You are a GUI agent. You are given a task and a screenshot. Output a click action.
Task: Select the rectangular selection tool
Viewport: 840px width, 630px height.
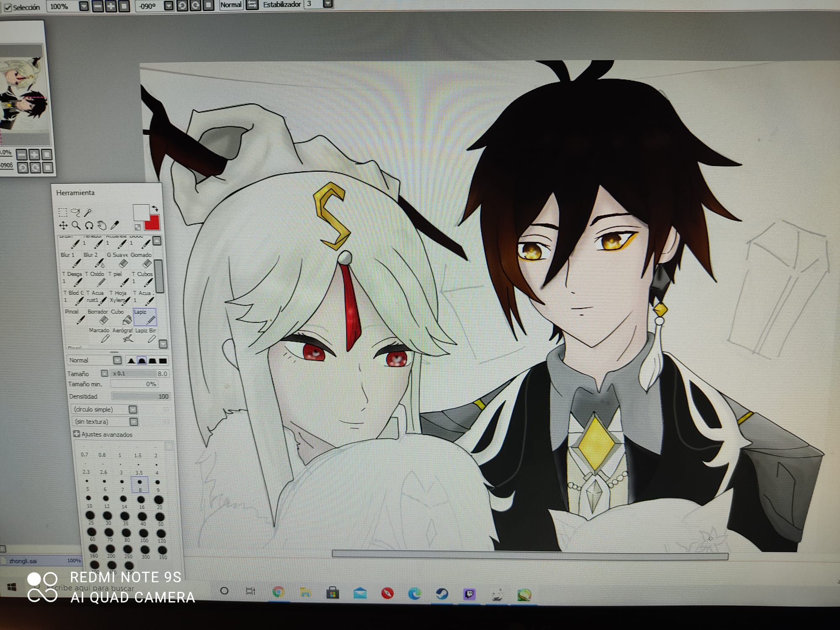63,212
